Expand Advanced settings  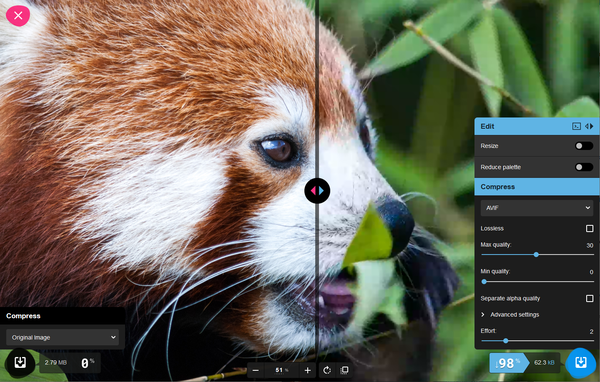click(510, 315)
